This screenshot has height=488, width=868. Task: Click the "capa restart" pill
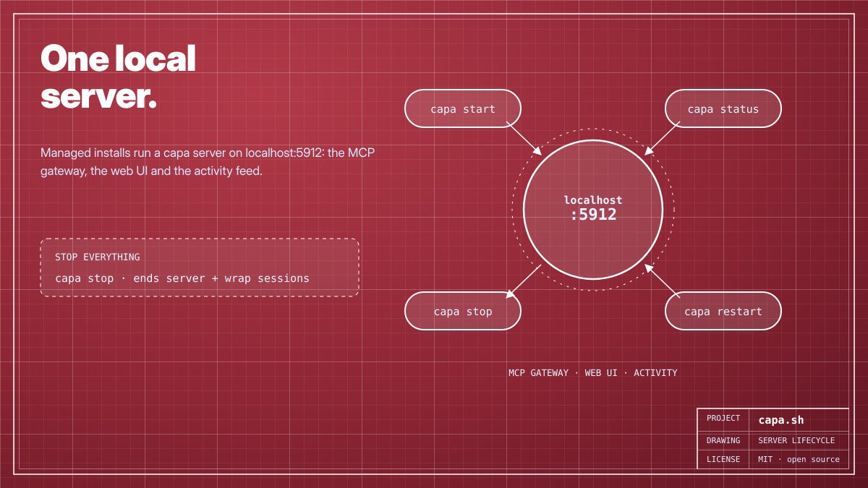tap(723, 312)
